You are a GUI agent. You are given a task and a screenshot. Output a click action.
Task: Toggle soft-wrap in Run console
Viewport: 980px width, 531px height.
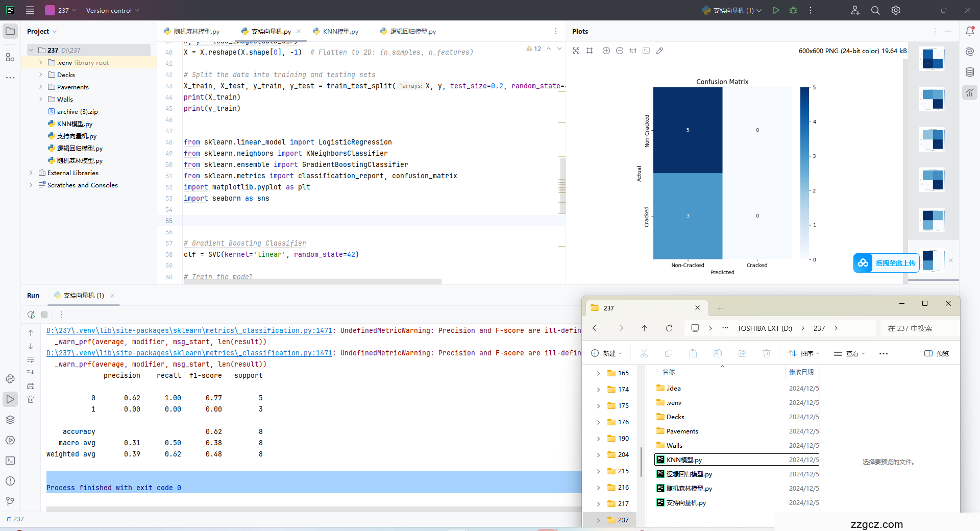coord(31,359)
